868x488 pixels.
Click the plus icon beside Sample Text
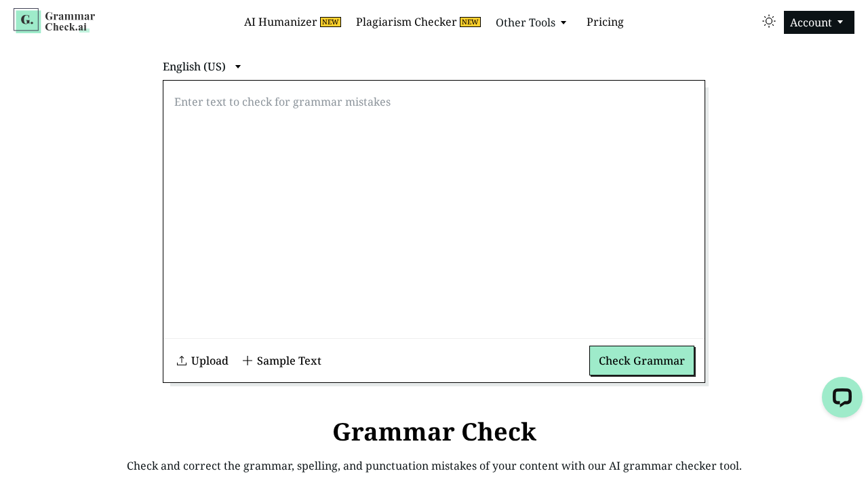pyautogui.click(x=247, y=361)
